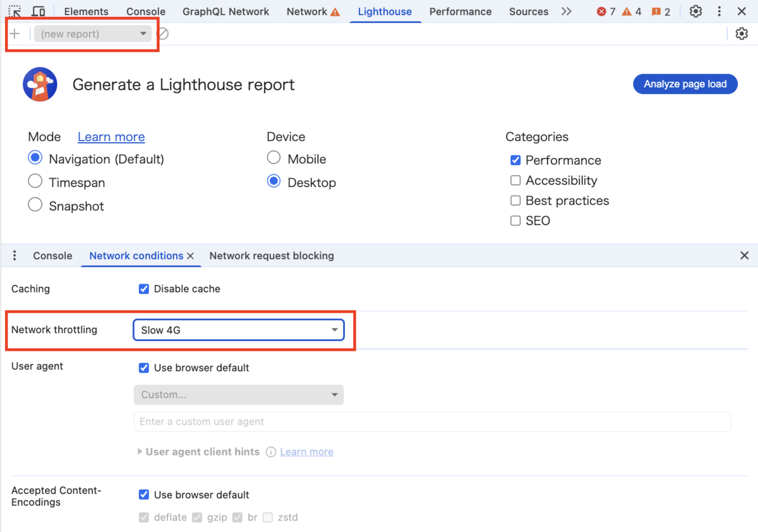This screenshot has width=758, height=532.
Task: Uncheck the Performance category
Action: pos(515,160)
